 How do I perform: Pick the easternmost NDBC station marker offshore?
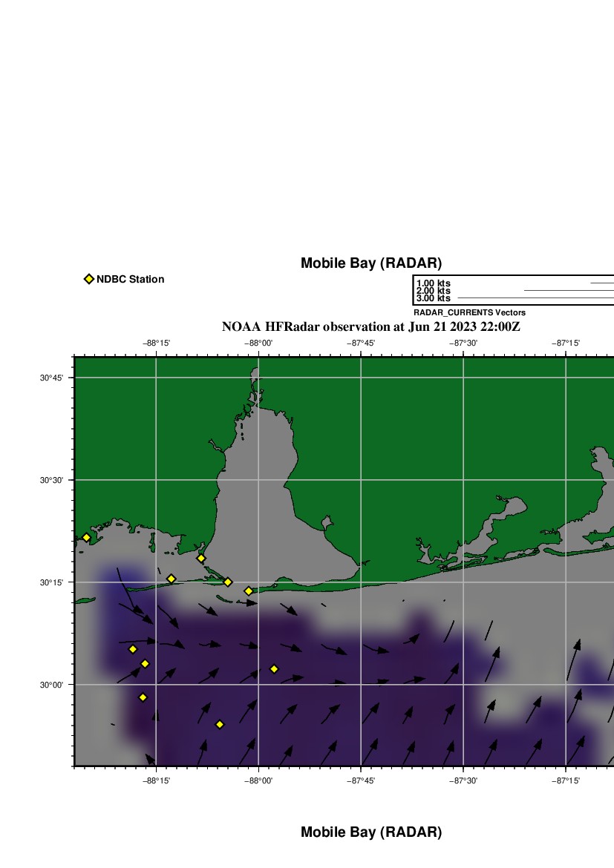click(274, 669)
